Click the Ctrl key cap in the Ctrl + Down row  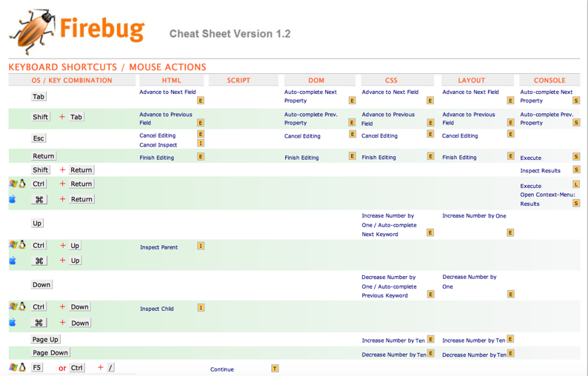[x=39, y=306]
